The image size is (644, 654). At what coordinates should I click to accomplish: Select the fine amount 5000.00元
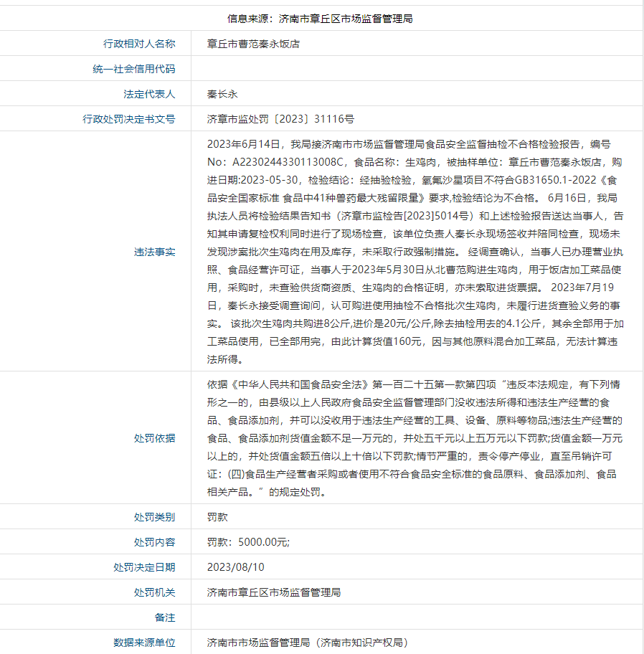pyautogui.click(x=263, y=542)
